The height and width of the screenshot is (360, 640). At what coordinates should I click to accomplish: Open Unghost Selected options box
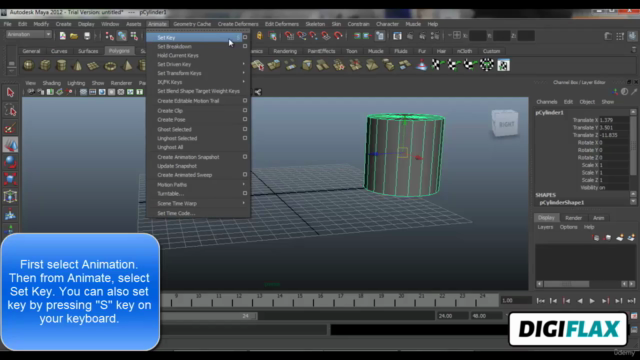245,138
